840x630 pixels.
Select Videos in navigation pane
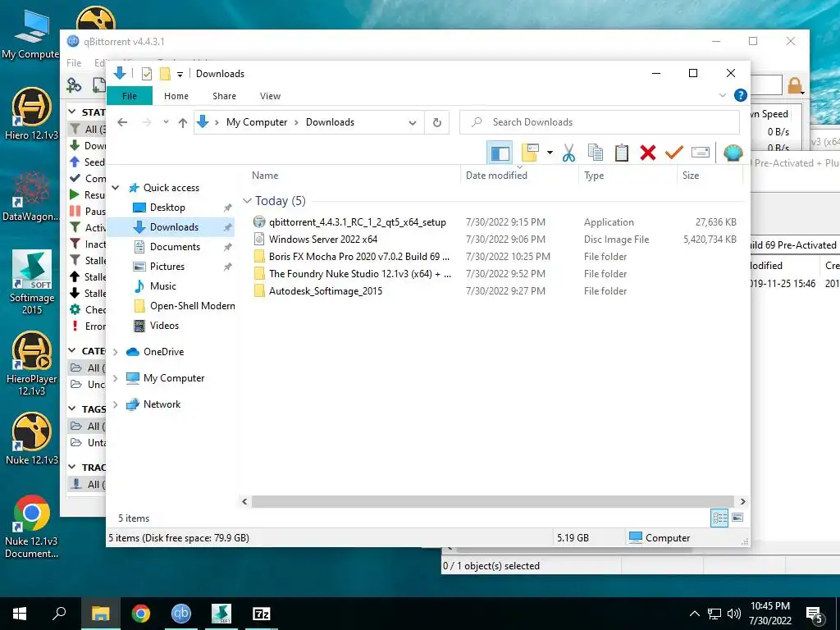pos(164,325)
